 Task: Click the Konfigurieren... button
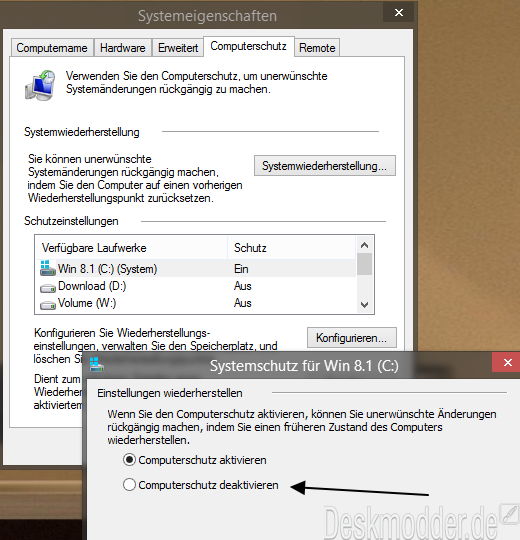(x=352, y=338)
